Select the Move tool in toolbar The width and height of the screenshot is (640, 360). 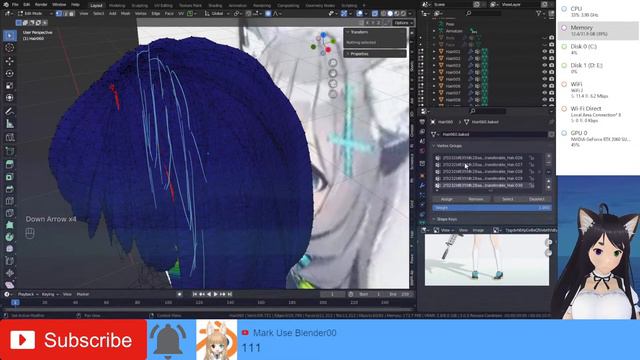[x=10, y=61]
